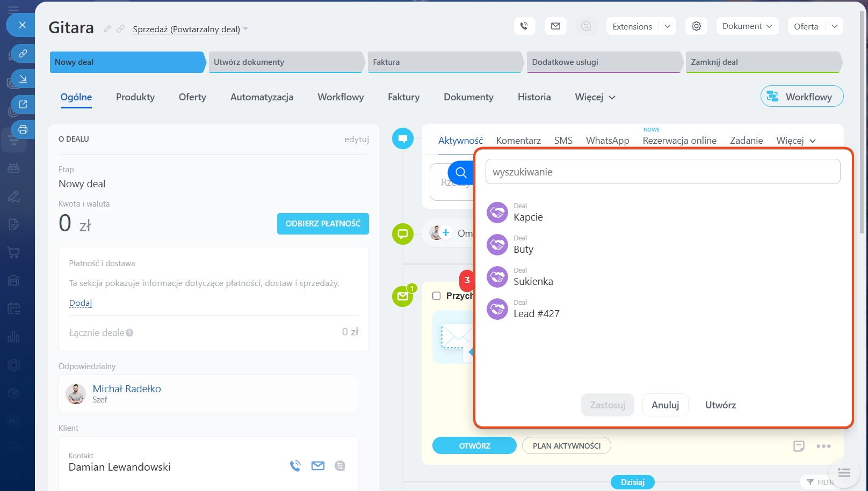Click the ODBIERZ PŁATNOŚĆ button

[x=323, y=224]
